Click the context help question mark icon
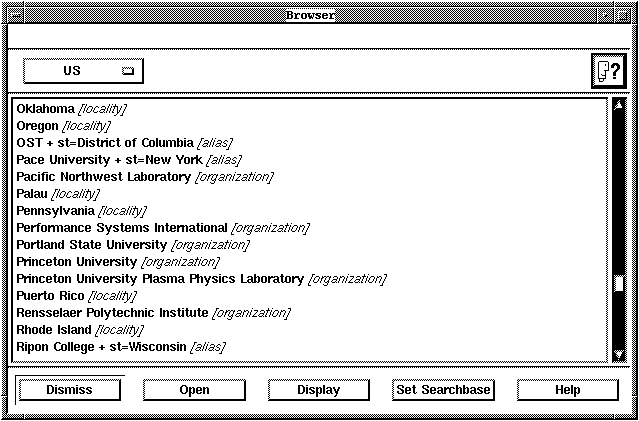This screenshot has width=639, height=421. 607,71
